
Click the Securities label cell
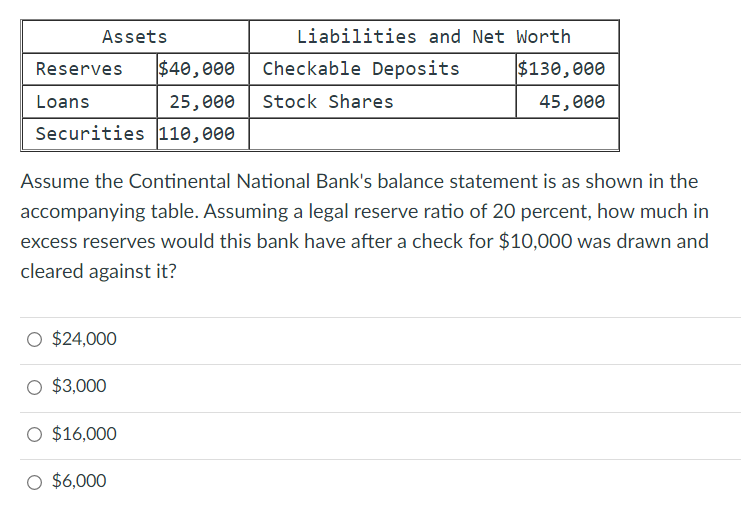pos(89,134)
